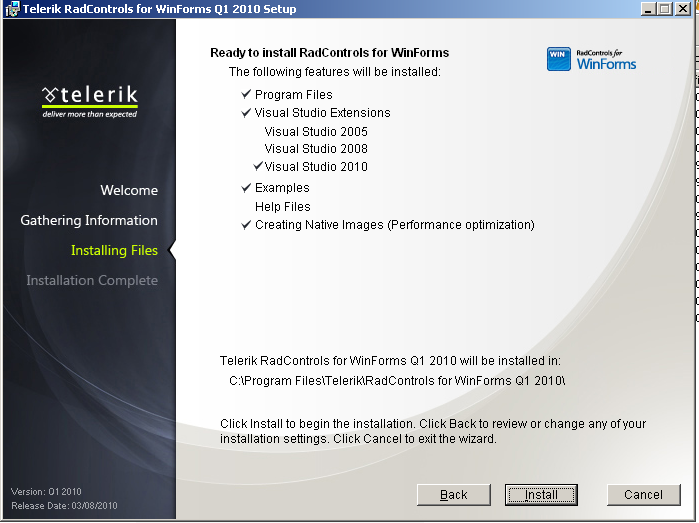The width and height of the screenshot is (699, 523).
Task: Click the 'Visual Studio 2005' entry
Action: click(x=316, y=132)
